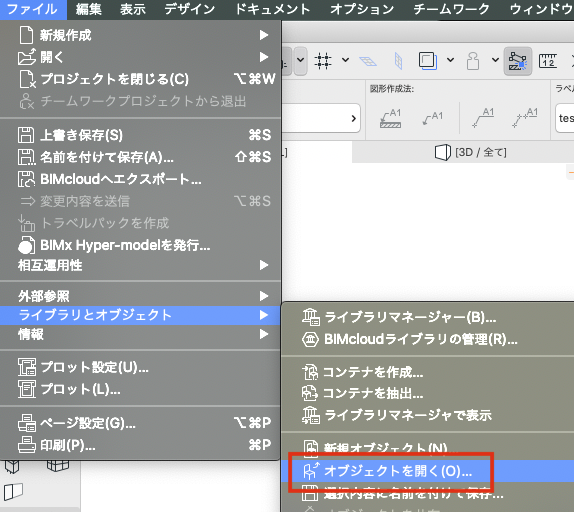Open the measure ruler tool icon

[x=548, y=61]
